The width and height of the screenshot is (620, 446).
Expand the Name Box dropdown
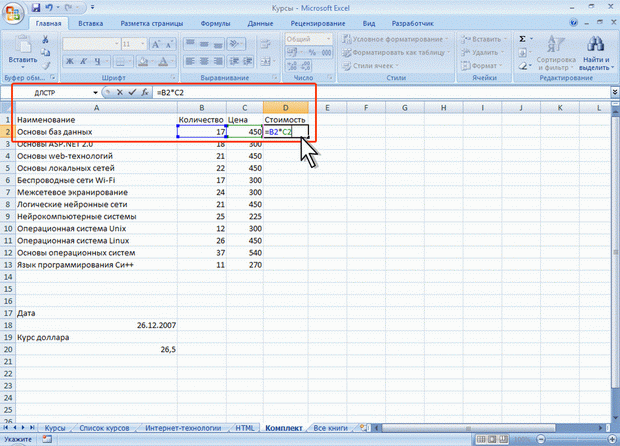(94, 92)
